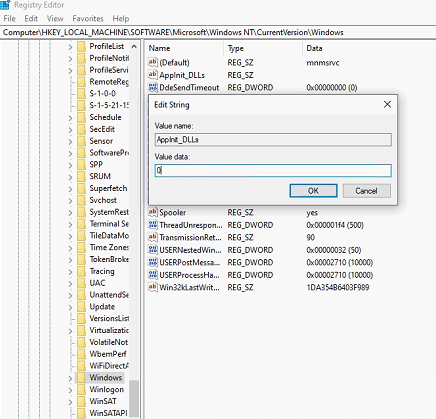
Task: Select the S-1-0-0 folder icon
Action: 81,94
